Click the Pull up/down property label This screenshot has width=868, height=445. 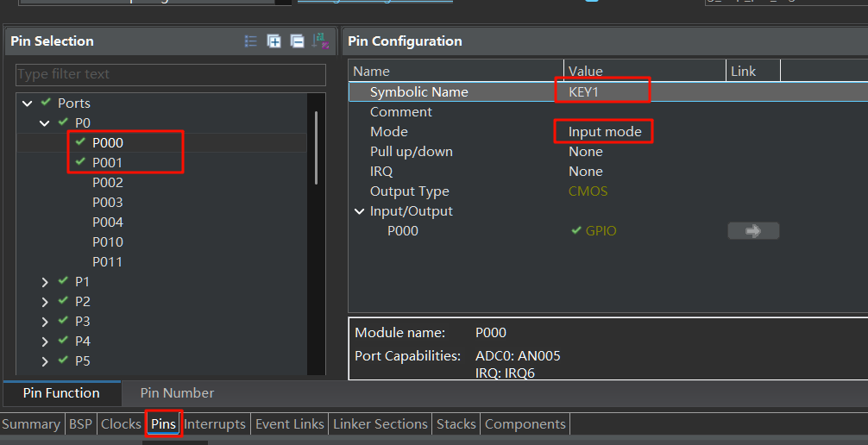click(x=412, y=152)
